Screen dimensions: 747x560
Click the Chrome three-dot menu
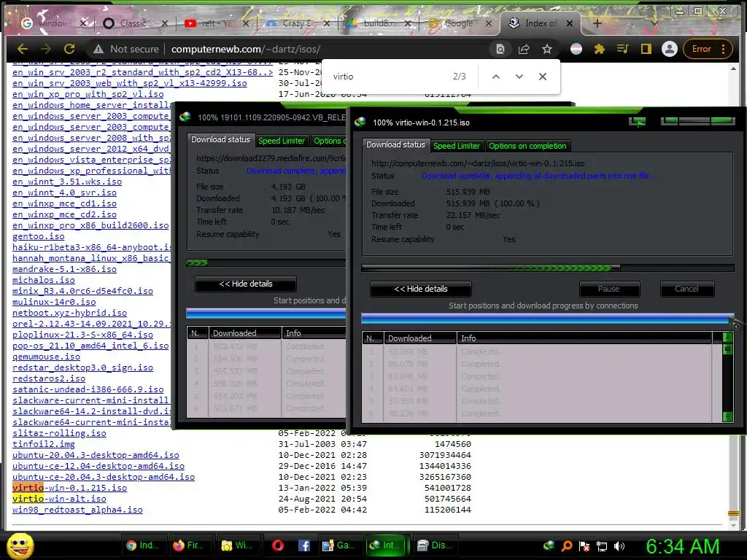(723, 49)
